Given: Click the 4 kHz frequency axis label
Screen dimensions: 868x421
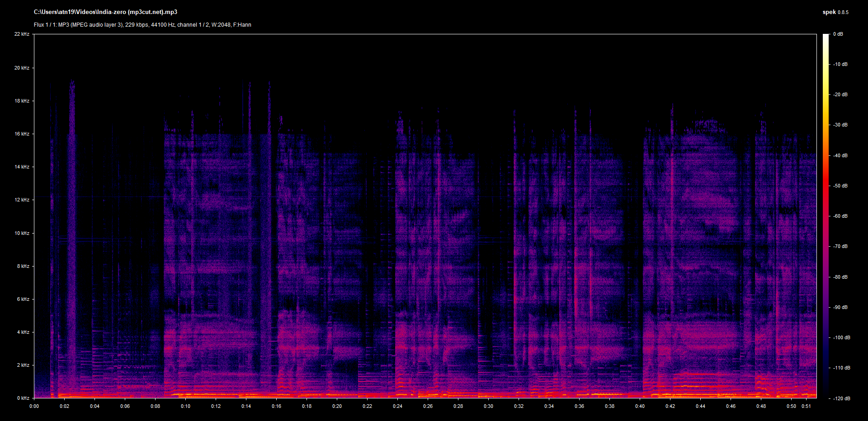Looking at the screenshot, I should coord(23,332).
